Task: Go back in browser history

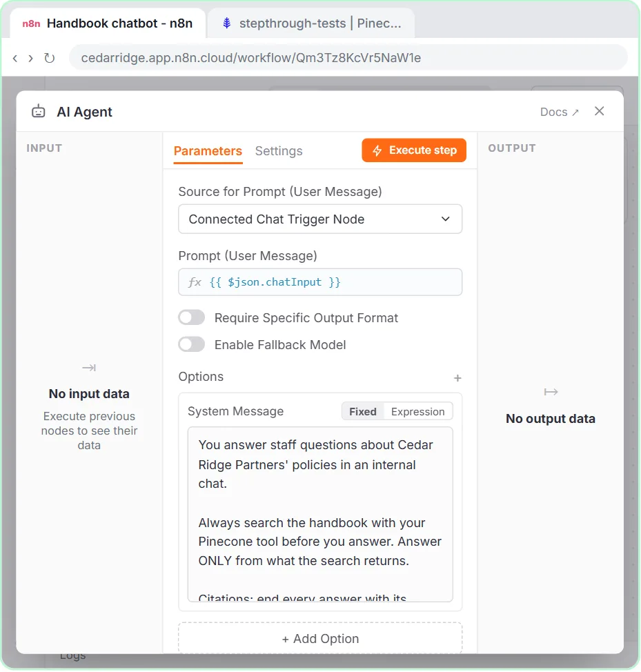Action: pos(15,58)
